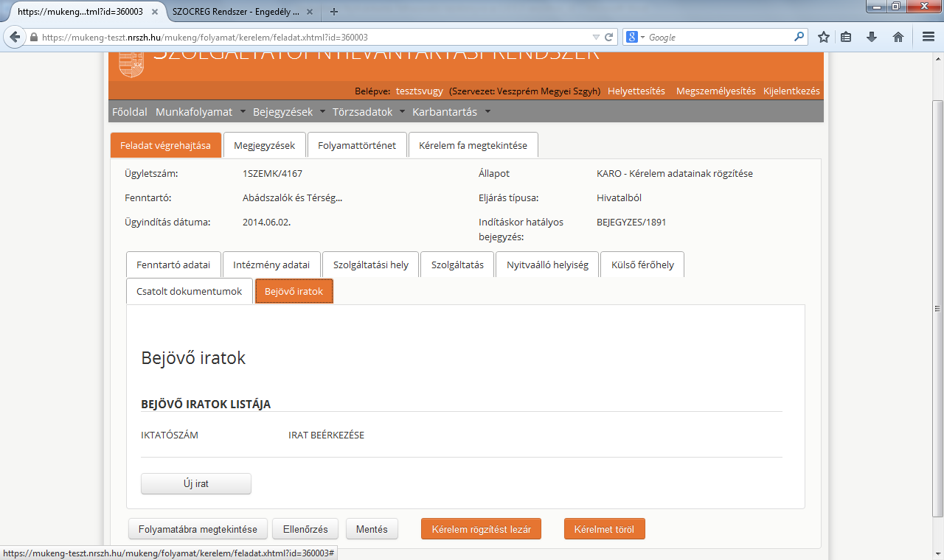Open Kérelem fa megtekintése tab
Image resolution: width=944 pixels, height=560 pixels.
click(473, 145)
